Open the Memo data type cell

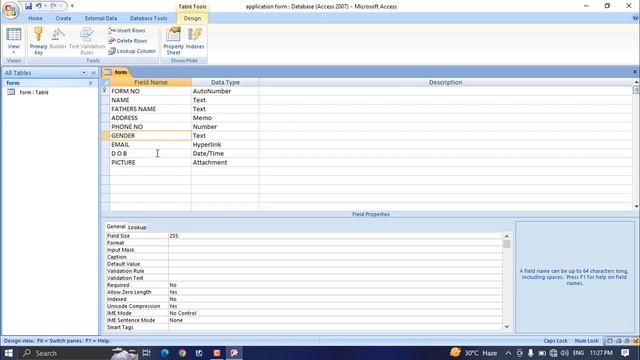pos(225,118)
